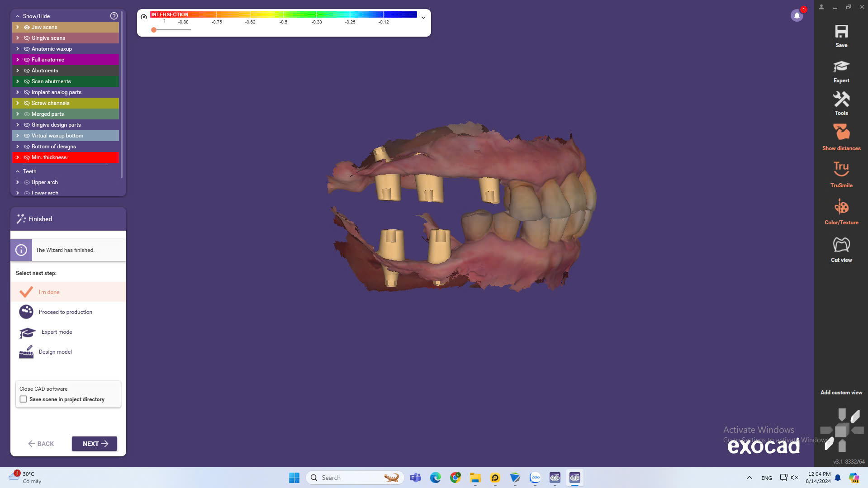This screenshot has width=868, height=488.
Task: Check Save scene in project directory
Action: coord(23,399)
